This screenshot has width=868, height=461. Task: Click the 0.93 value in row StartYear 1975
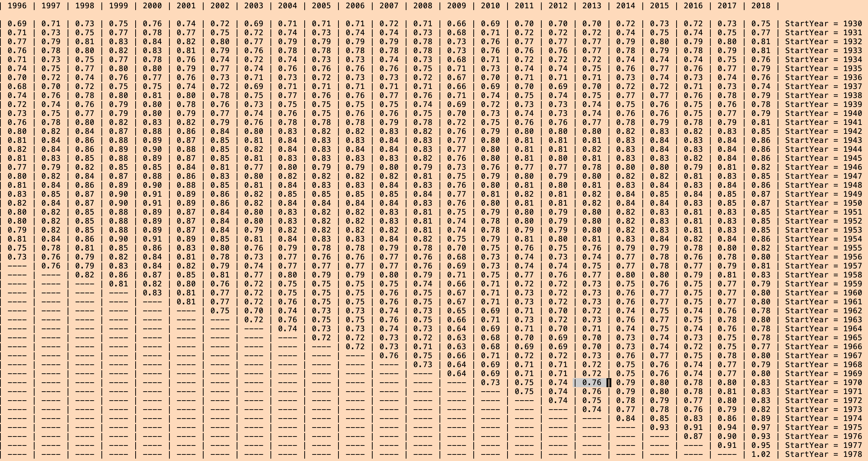660,427
